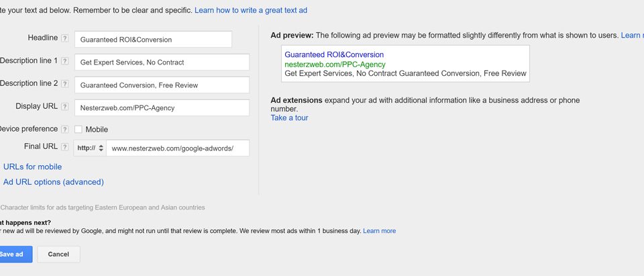The height and width of the screenshot is (276, 644).
Task: Expand Ad URL options (advanced)
Action: tap(54, 182)
